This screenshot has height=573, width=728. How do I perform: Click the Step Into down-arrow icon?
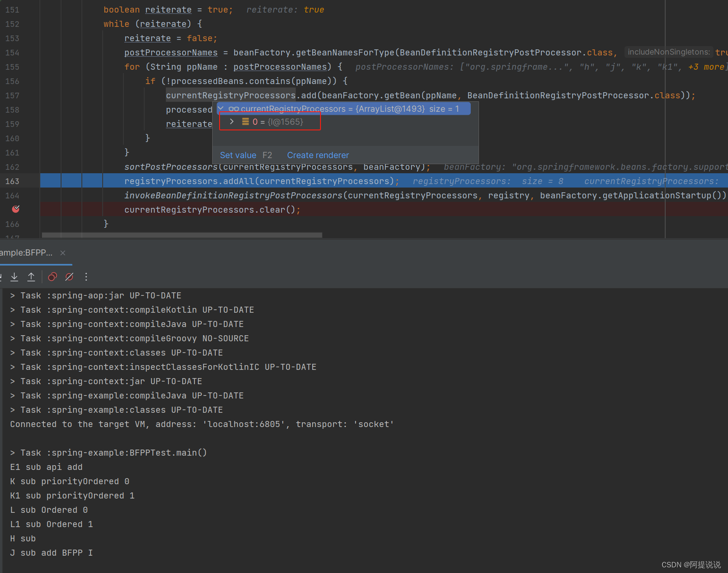pos(14,277)
